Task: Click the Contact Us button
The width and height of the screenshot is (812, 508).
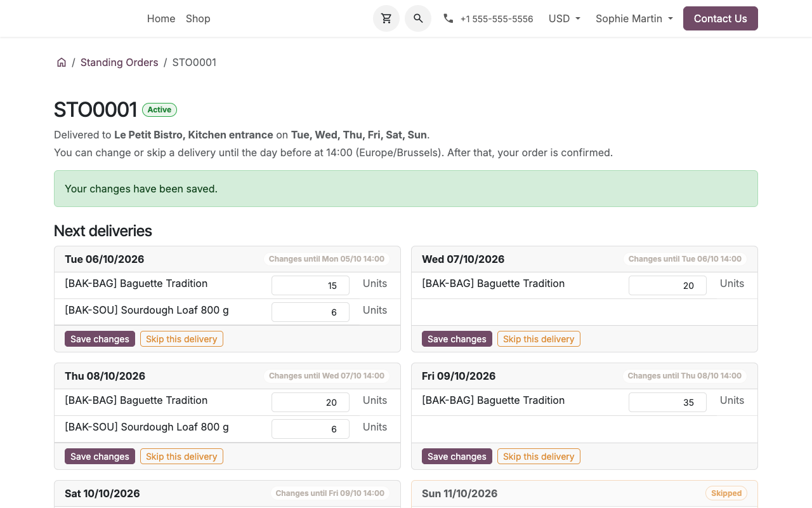Action: [721, 18]
